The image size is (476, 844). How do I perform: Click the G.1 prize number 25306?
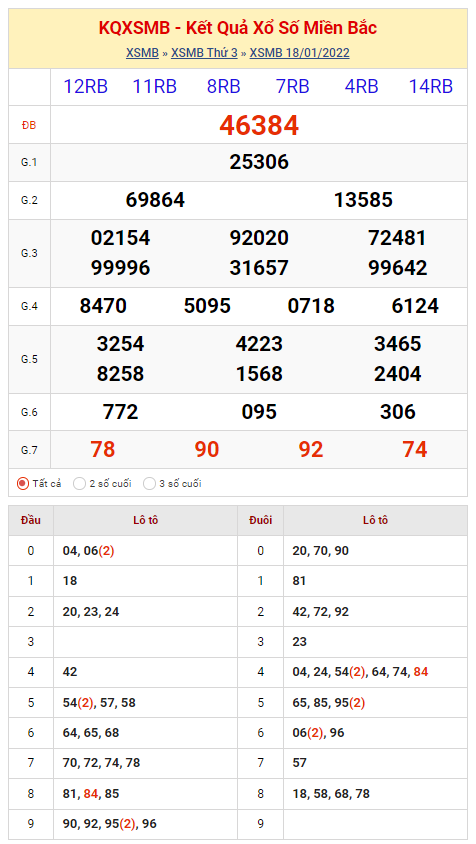[x=259, y=162]
